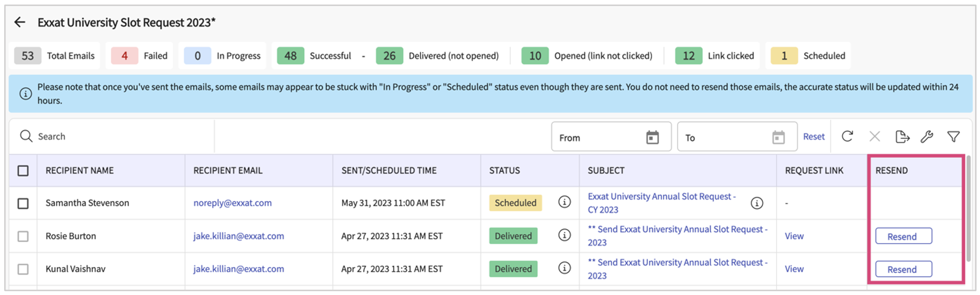Open the To date calendar icon
The height and width of the screenshot is (295, 980).
[x=778, y=137]
